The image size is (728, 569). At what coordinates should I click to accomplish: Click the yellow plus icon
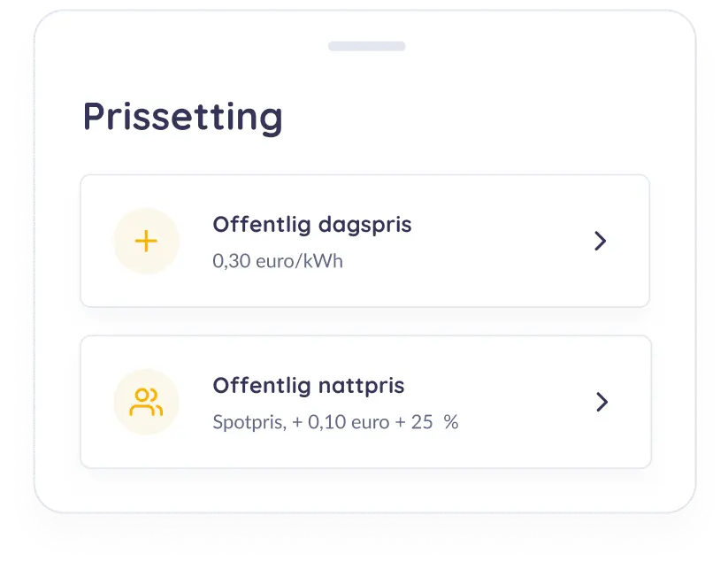click(x=146, y=241)
